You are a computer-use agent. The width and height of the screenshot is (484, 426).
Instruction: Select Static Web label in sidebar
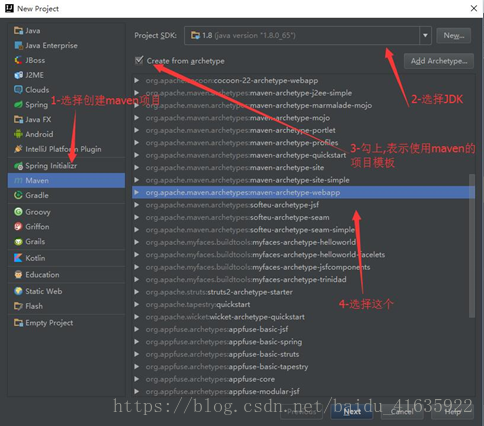pos(44,291)
